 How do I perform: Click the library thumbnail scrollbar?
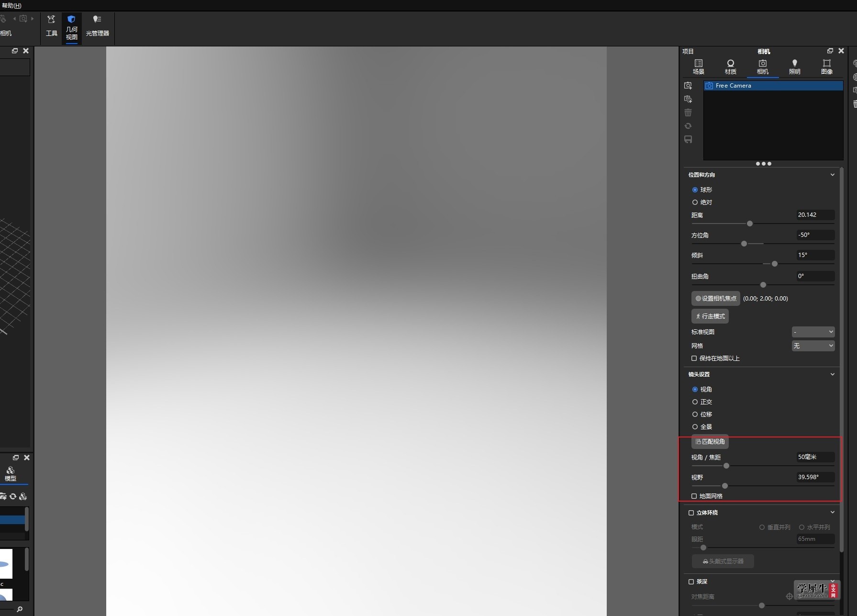(x=27, y=560)
